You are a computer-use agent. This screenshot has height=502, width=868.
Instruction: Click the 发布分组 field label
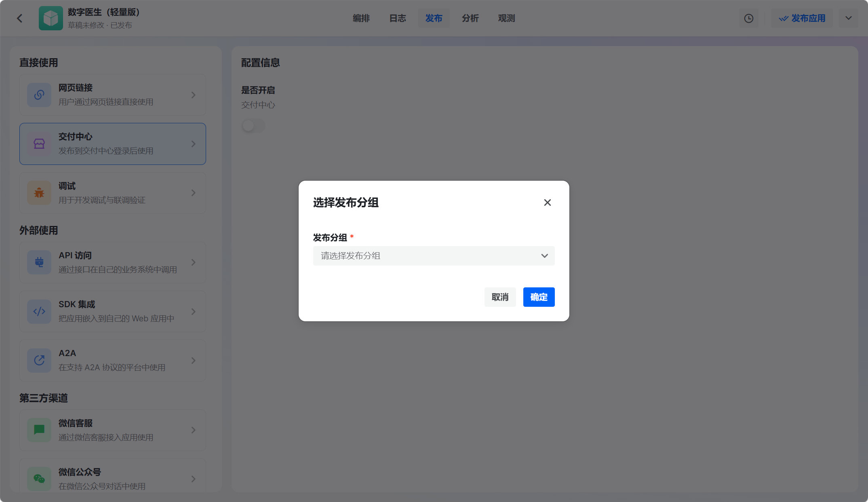coord(330,237)
